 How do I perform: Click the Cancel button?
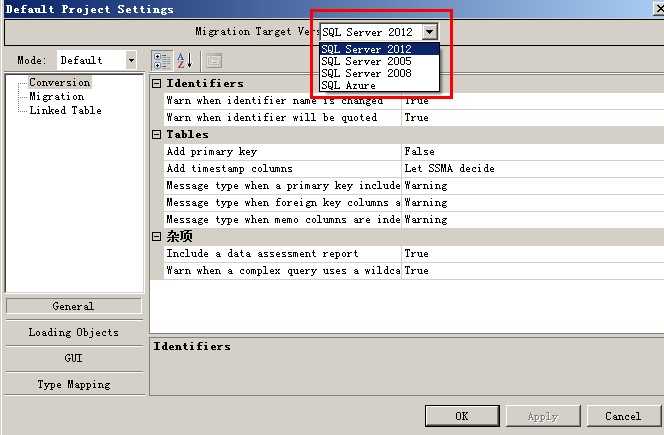[x=623, y=416]
